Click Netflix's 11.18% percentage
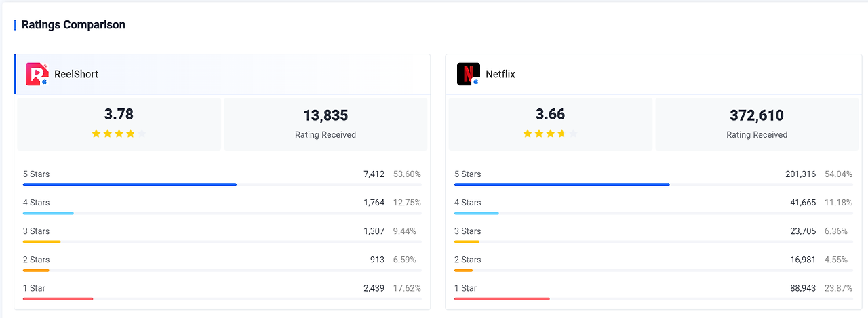Viewport: 868px width, 318px height. [x=839, y=203]
